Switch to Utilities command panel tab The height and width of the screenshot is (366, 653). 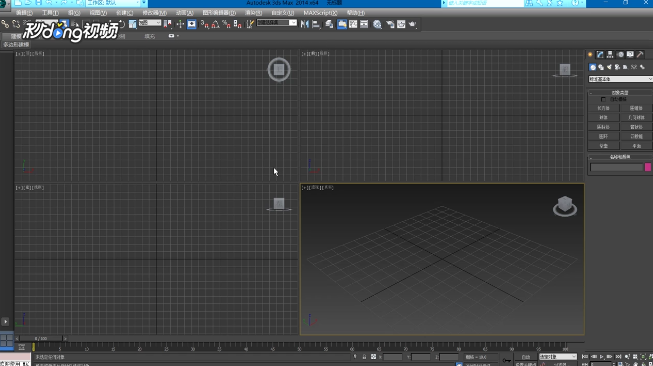click(641, 55)
